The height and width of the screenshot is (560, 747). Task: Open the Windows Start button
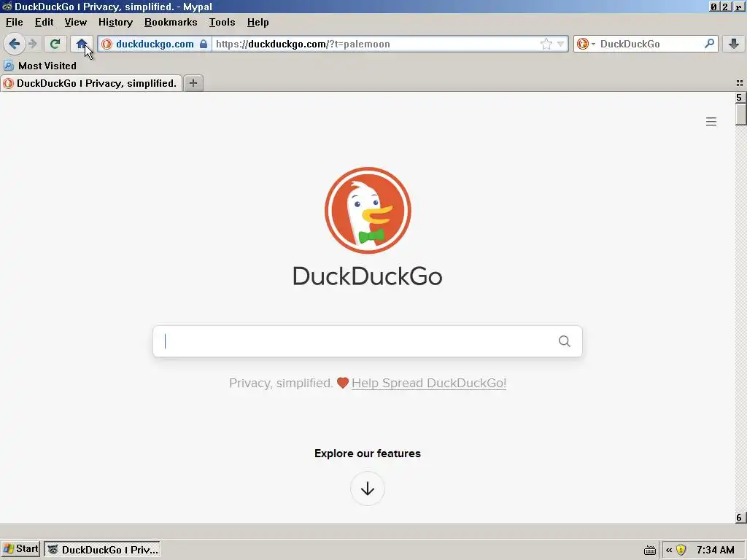pos(21,549)
